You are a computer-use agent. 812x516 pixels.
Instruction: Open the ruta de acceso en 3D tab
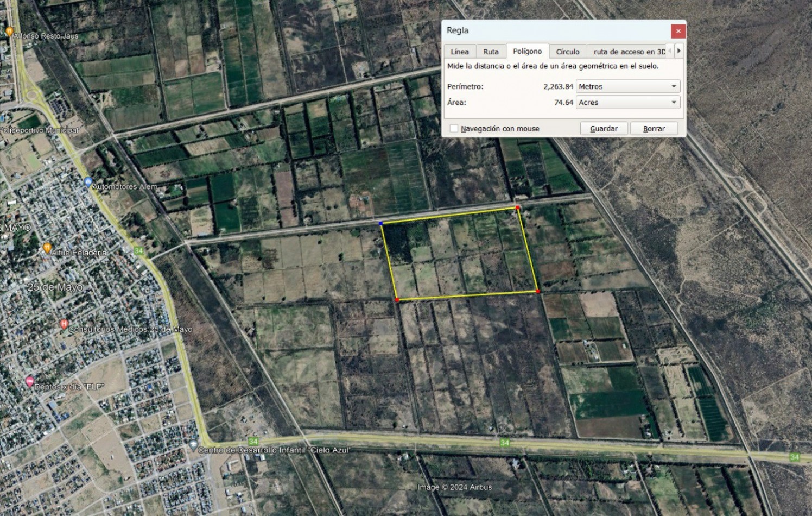click(x=629, y=52)
